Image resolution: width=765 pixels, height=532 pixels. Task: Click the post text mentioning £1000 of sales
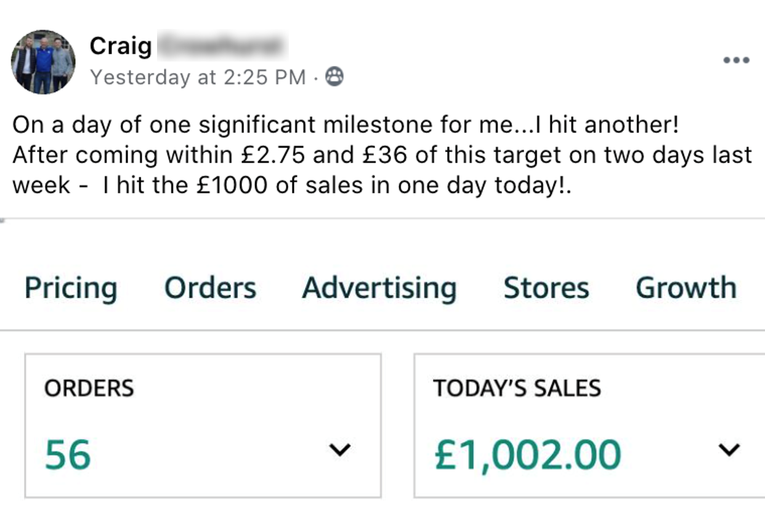pyautogui.click(x=292, y=185)
